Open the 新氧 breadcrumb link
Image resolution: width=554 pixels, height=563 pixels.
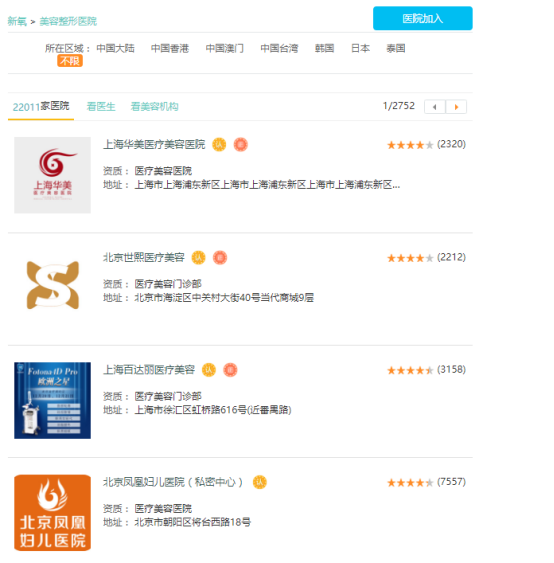click(x=17, y=22)
